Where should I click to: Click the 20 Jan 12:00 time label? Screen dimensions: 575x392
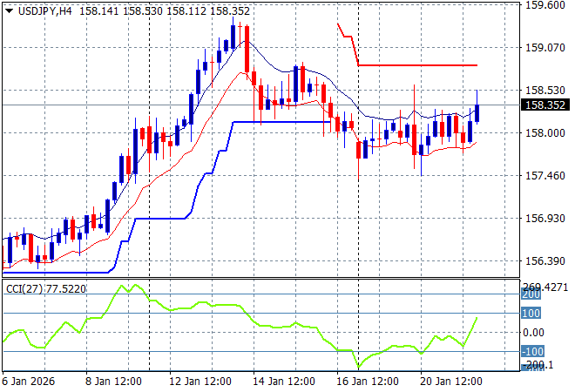click(451, 382)
